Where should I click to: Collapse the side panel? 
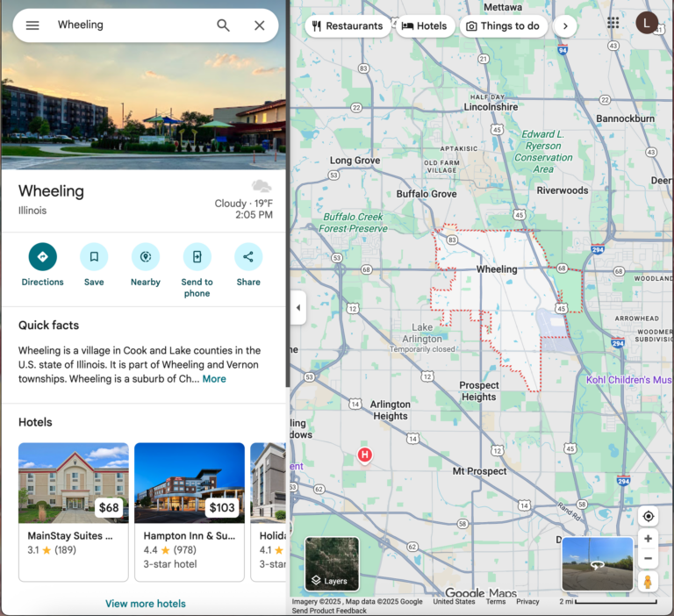coord(298,307)
